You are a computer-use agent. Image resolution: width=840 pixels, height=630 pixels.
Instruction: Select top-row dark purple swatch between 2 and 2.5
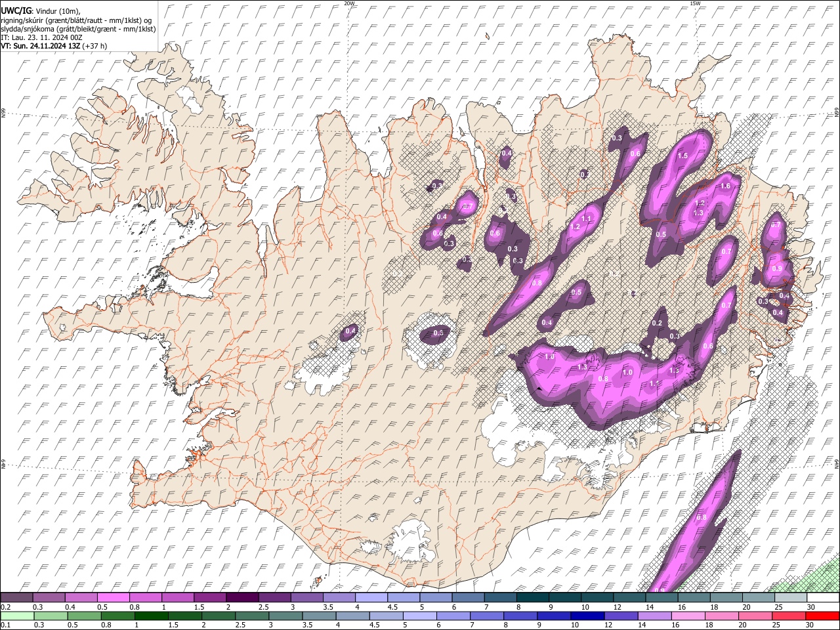[x=243, y=597]
